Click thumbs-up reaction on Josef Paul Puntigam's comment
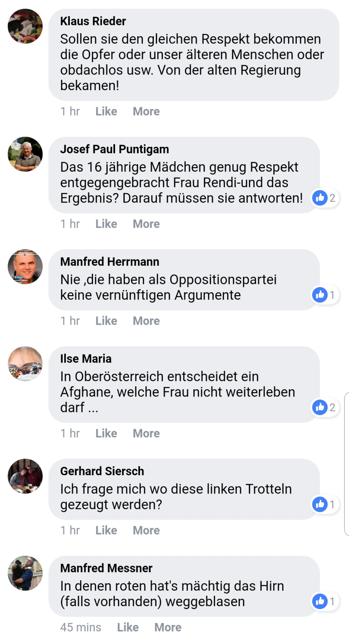Screen dimensions: 349x644 coord(320,198)
